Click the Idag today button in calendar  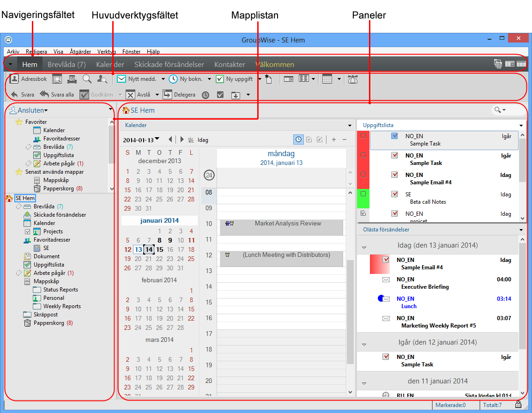(199, 140)
